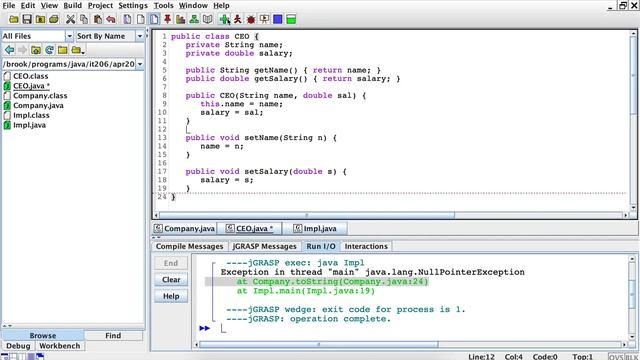Click the End button

click(x=171, y=263)
